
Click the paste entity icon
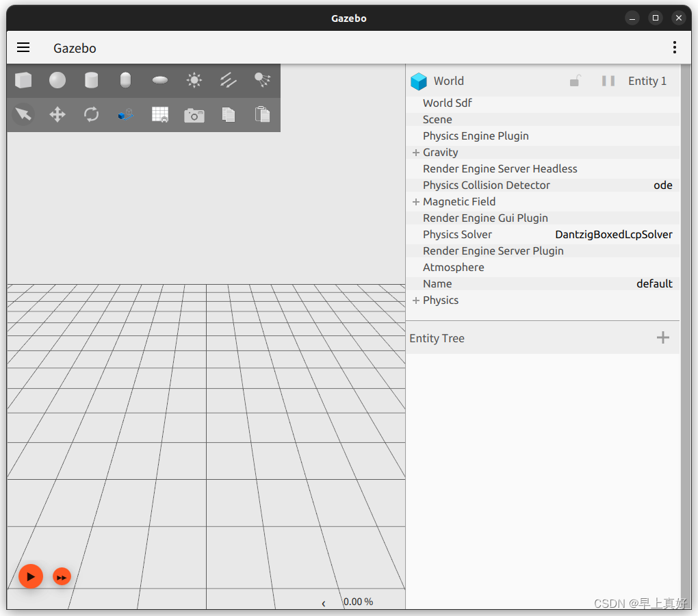click(262, 114)
